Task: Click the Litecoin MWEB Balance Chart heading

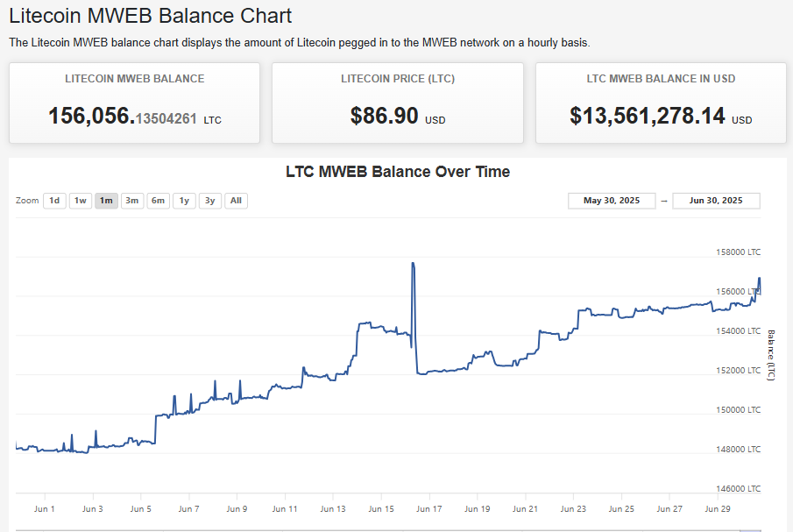Action: (x=150, y=16)
